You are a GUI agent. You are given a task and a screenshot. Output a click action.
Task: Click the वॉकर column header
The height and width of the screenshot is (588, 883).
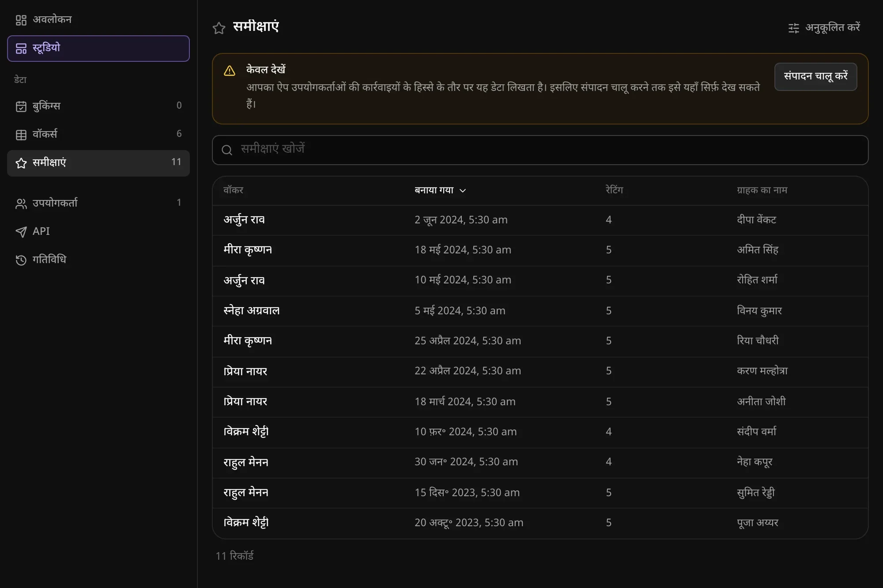pos(233,190)
